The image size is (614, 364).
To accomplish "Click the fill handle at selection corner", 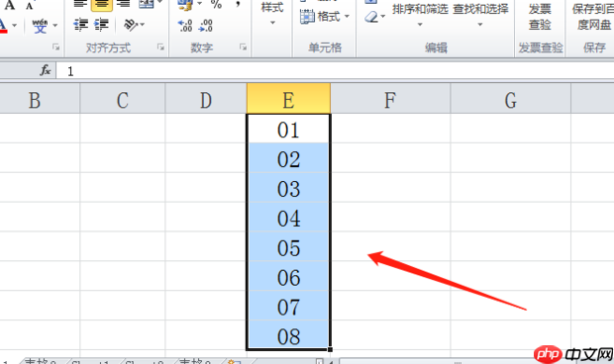I will click(331, 349).
